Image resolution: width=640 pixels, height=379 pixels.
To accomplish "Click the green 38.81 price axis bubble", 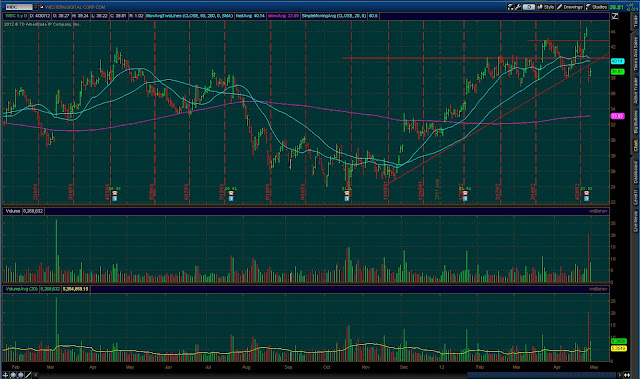I will [617, 72].
